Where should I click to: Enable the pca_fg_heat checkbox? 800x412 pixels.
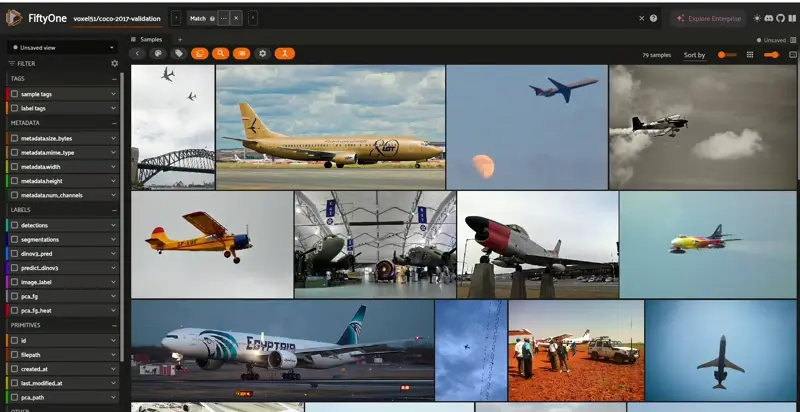(15, 311)
